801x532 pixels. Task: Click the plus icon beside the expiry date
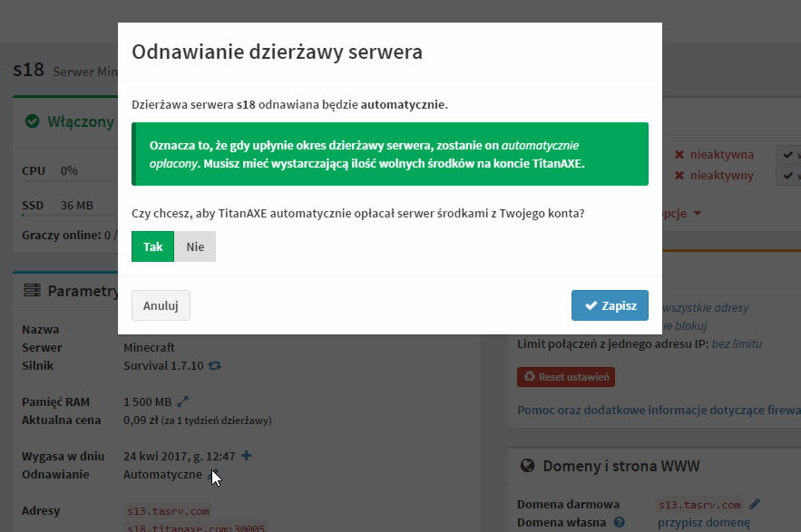[x=246, y=455]
